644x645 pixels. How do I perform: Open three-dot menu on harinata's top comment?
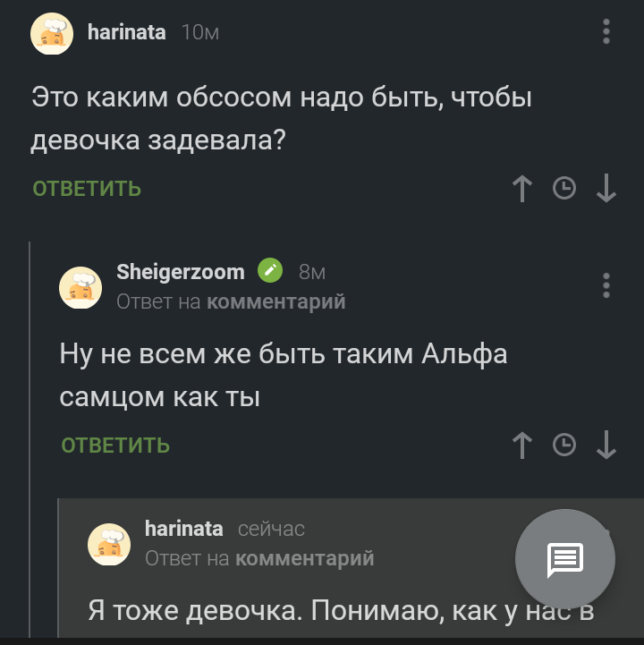point(606,33)
